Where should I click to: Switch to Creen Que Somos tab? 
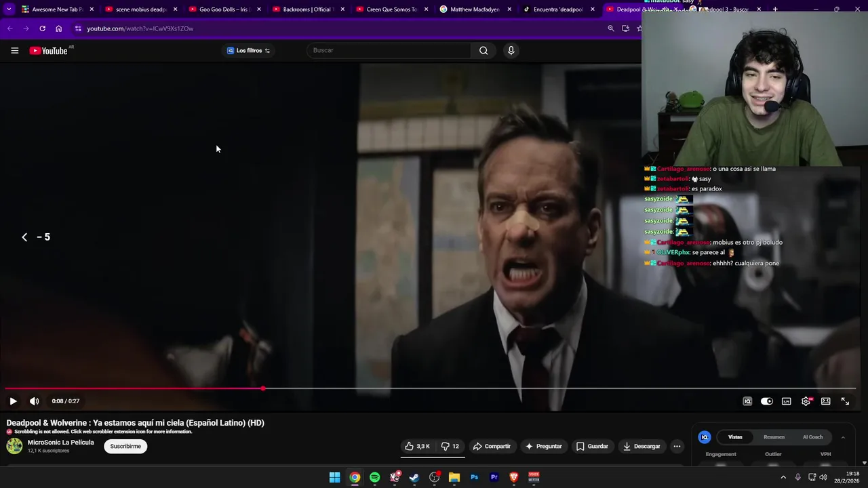pyautogui.click(x=391, y=9)
